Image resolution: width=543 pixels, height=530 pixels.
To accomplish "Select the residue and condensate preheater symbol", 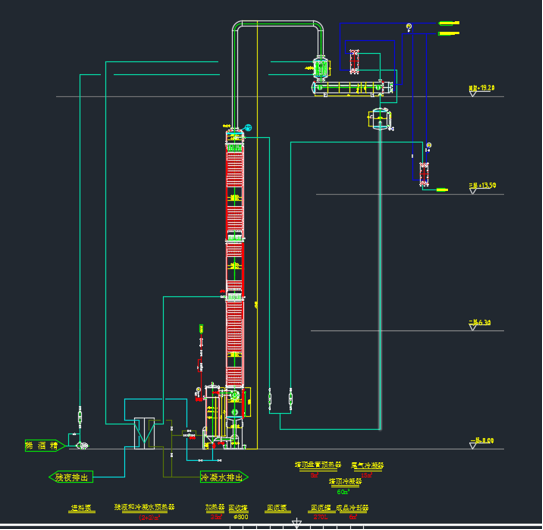I will (x=144, y=433).
